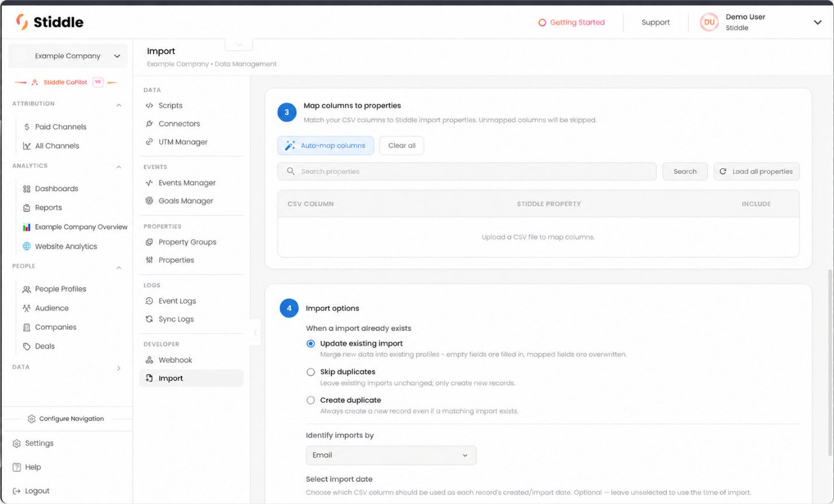Click the Properties sliders icon
The width and height of the screenshot is (834, 504).
pyautogui.click(x=149, y=260)
